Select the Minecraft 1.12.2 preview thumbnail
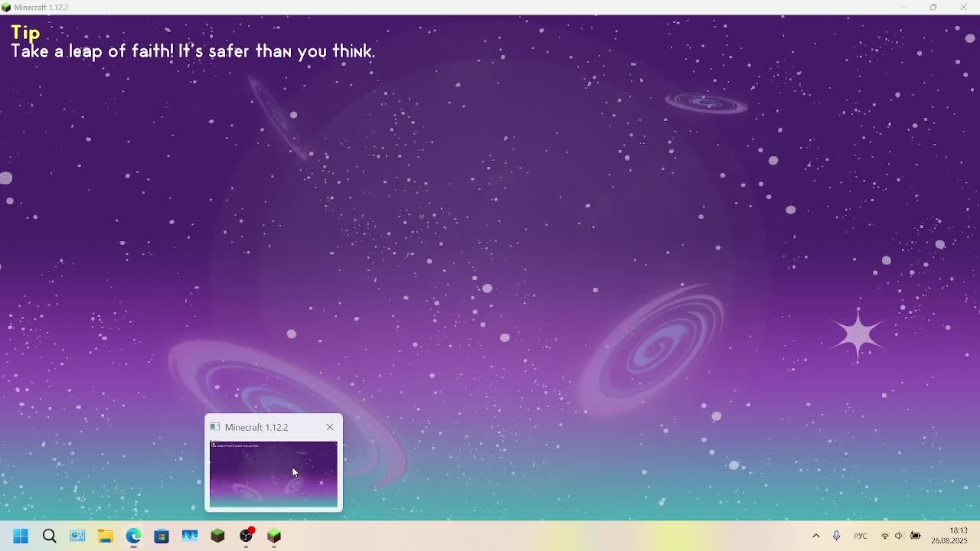980x551 pixels. pos(273,474)
